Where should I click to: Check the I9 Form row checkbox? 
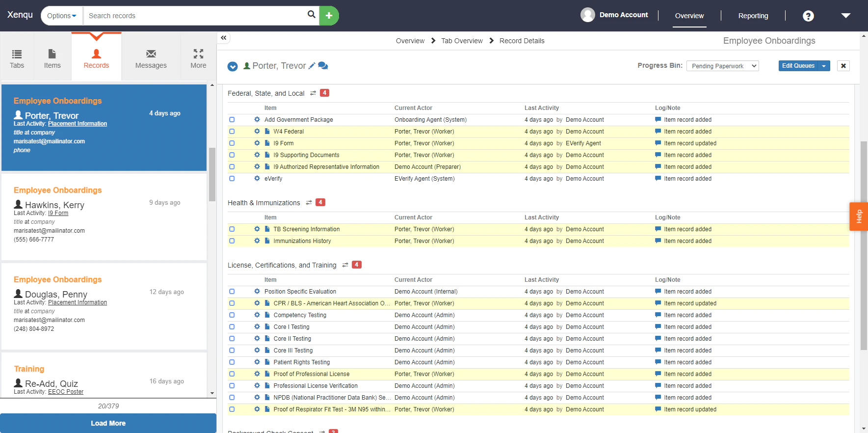232,143
